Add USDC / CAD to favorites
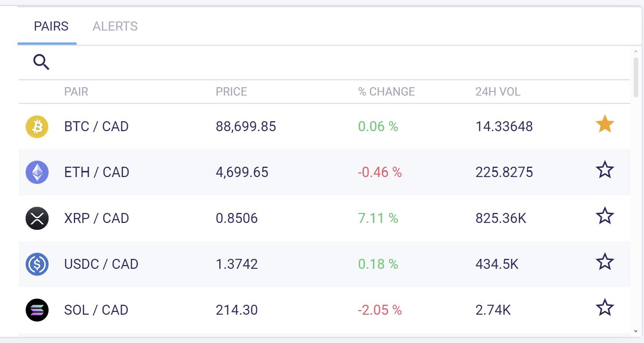Screen dimensions: 644x343 (605, 262)
